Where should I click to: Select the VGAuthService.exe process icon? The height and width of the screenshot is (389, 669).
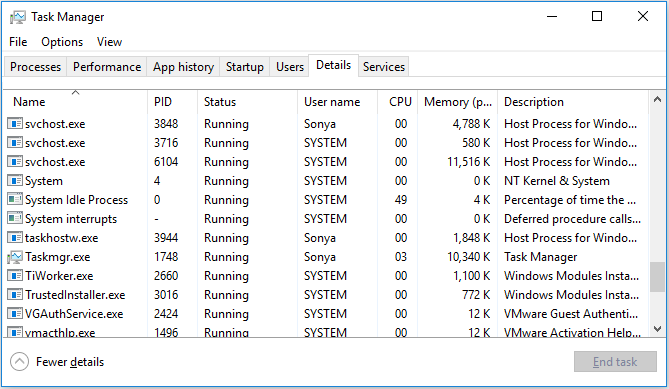coord(15,314)
